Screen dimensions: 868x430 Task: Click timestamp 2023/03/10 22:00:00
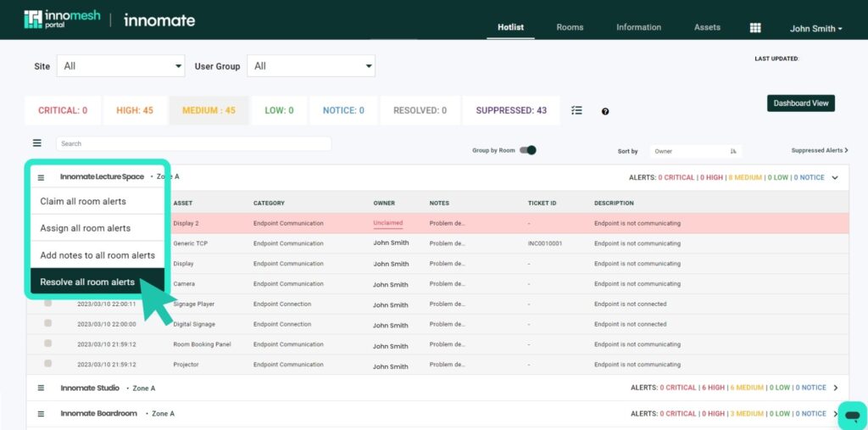coord(106,324)
